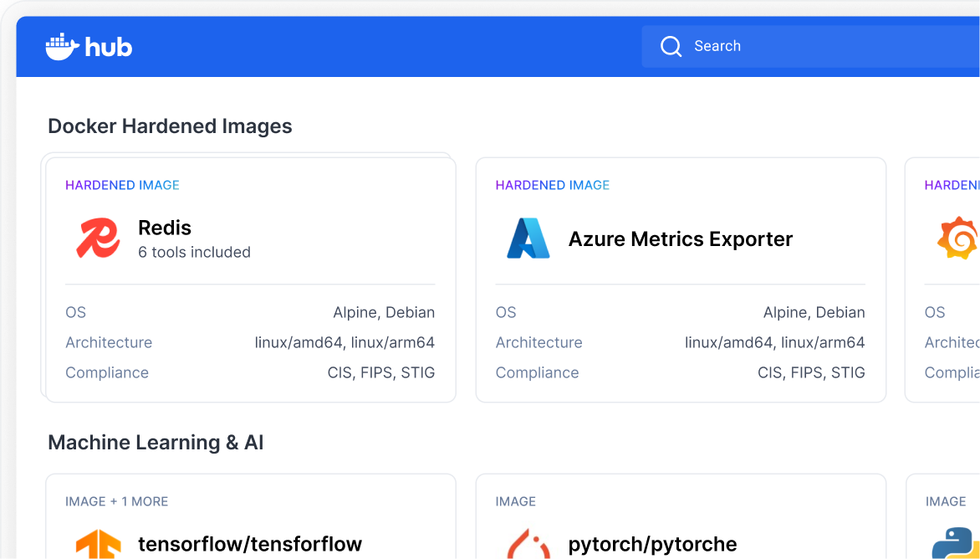Click the PyTorch logo icon
Screen dimensions: 980x559
point(528,543)
